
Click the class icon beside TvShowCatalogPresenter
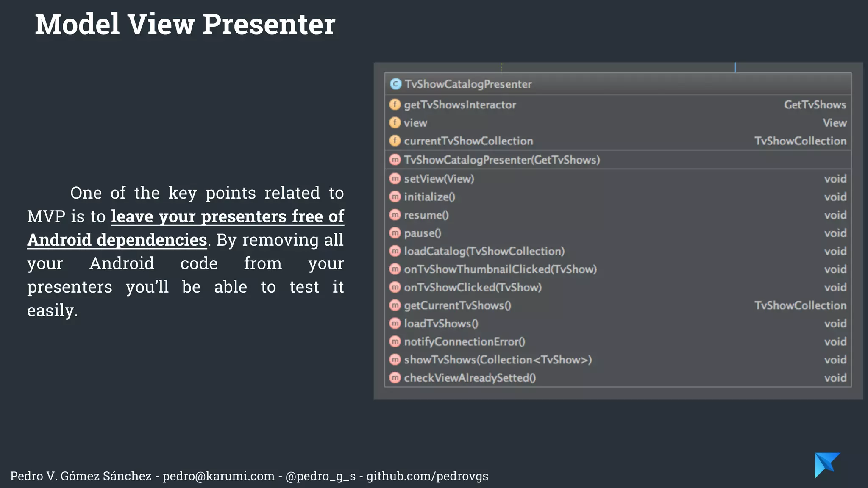395,84
